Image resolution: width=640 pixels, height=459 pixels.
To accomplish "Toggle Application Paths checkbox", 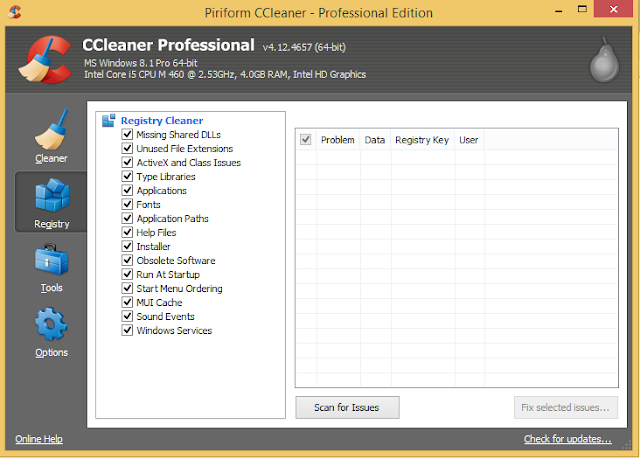I will coord(127,218).
